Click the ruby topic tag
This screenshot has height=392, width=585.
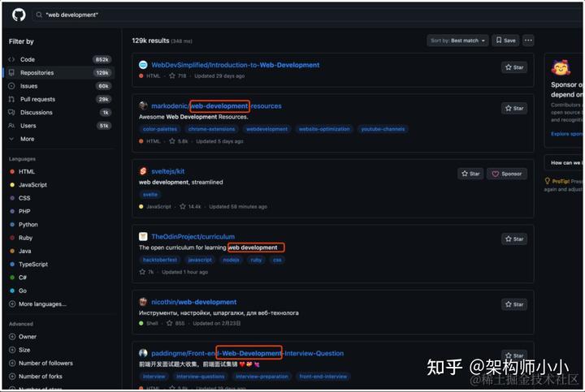coord(256,260)
